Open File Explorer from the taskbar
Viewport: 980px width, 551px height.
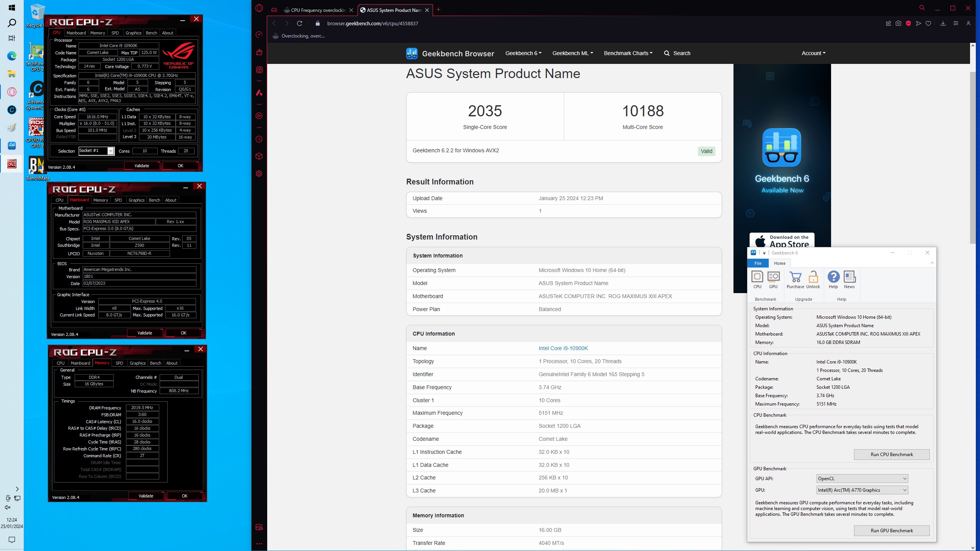pos(11,74)
